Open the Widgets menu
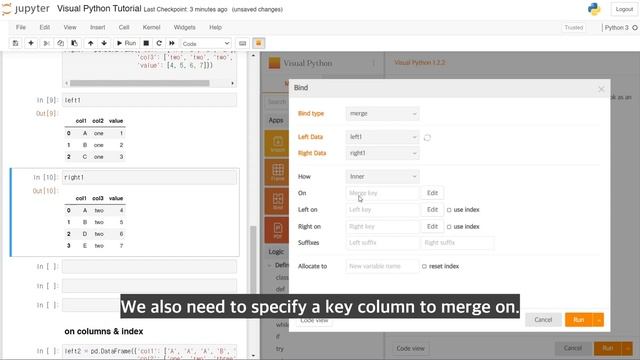The width and height of the screenshot is (640, 360). tap(184, 27)
